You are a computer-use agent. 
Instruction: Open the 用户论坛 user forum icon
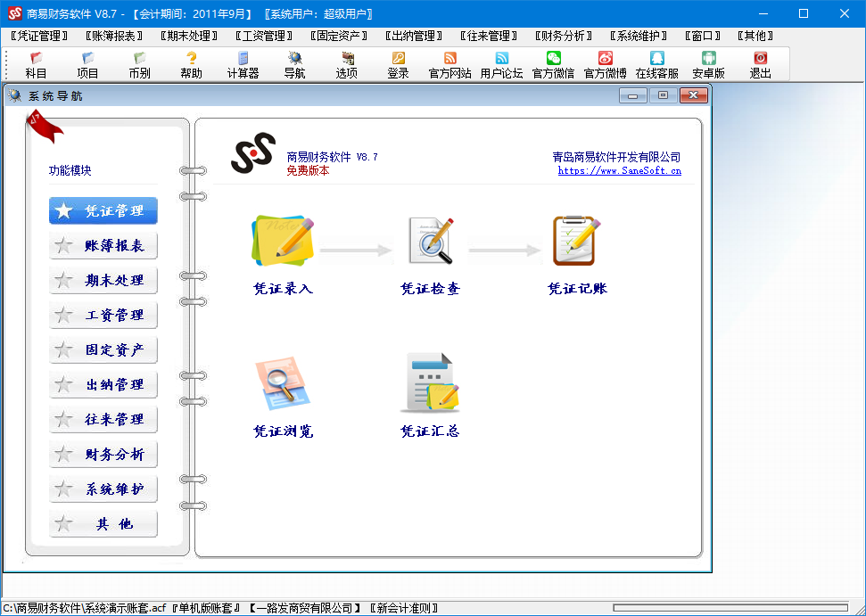pos(501,64)
